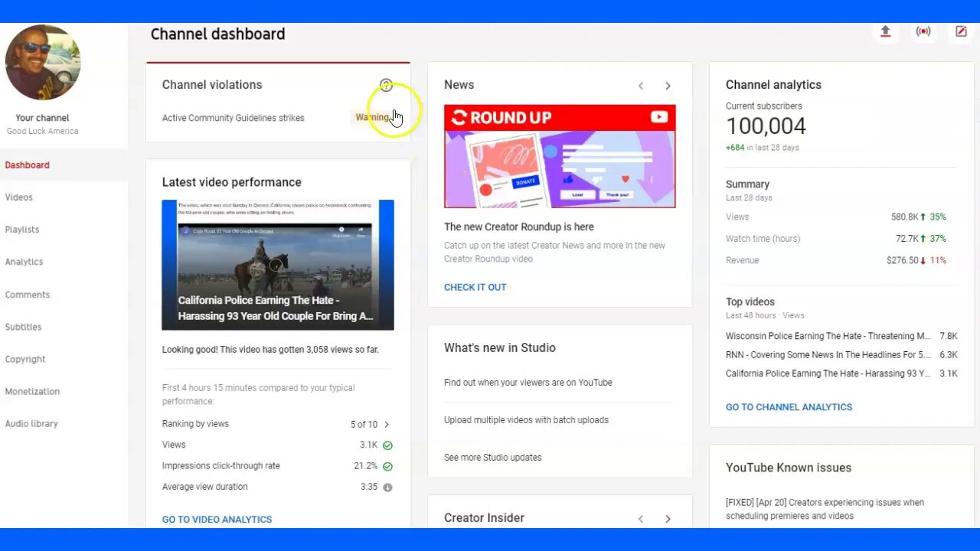Click the Channel dashboard heading
Viewport: 980px width, 551px height.
217,34
